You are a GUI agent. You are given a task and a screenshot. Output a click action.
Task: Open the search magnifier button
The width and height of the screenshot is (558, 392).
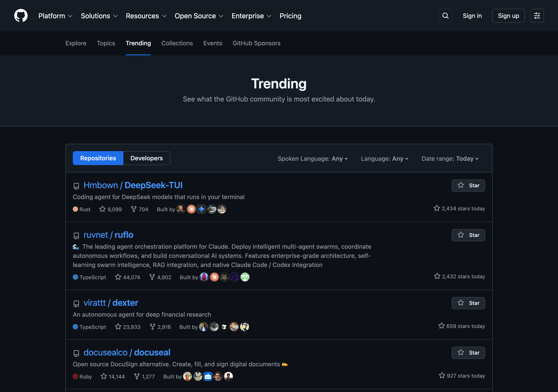(x=445, y=16)
